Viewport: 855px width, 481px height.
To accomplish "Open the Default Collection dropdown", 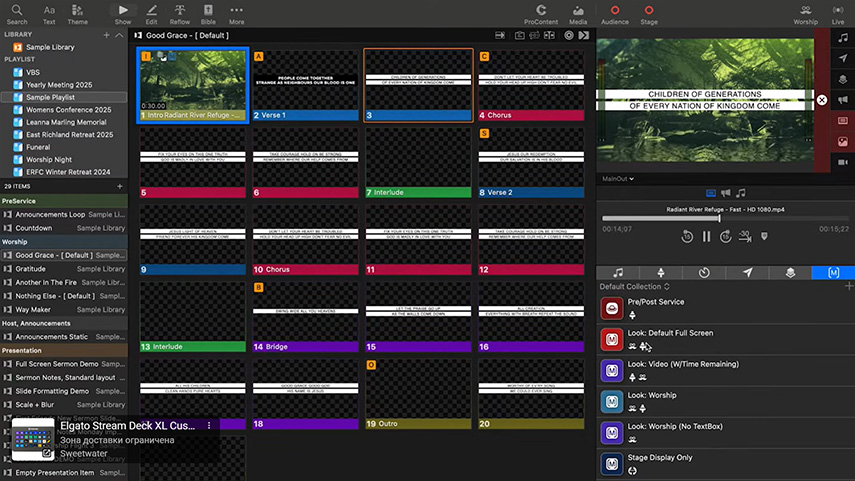I will coord(635,287).
